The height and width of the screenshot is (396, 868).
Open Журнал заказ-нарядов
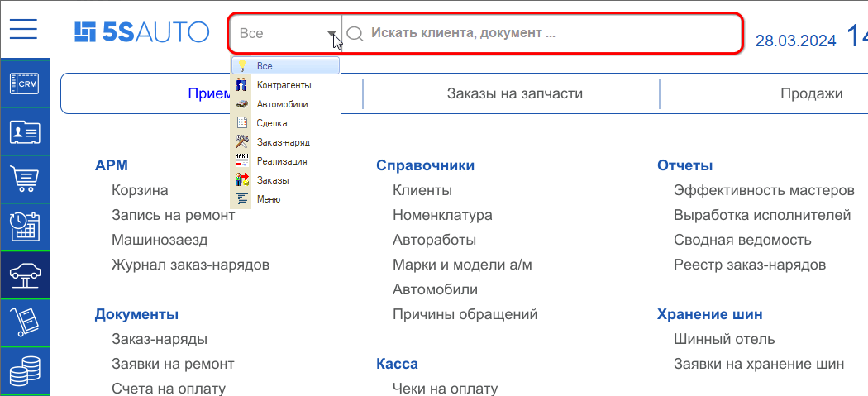[190, 265]
